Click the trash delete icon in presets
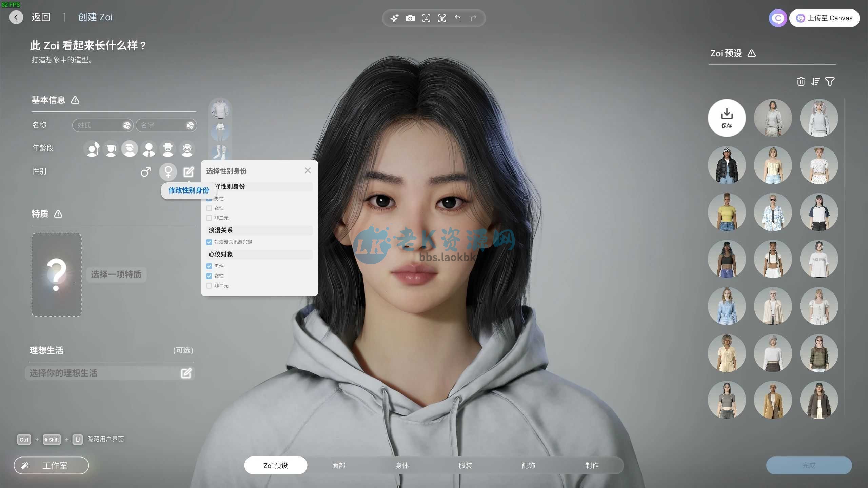This screenshot has width=868, height=488. (x=801, y=82)
